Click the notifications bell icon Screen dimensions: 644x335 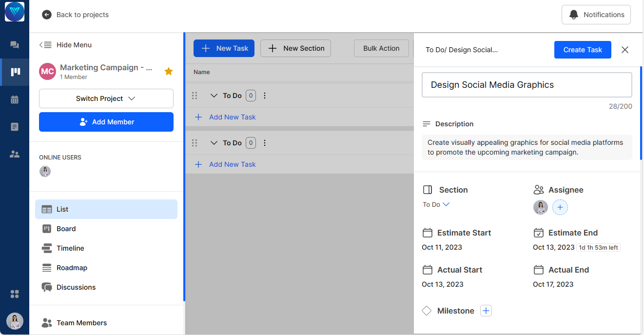(574, 15)
